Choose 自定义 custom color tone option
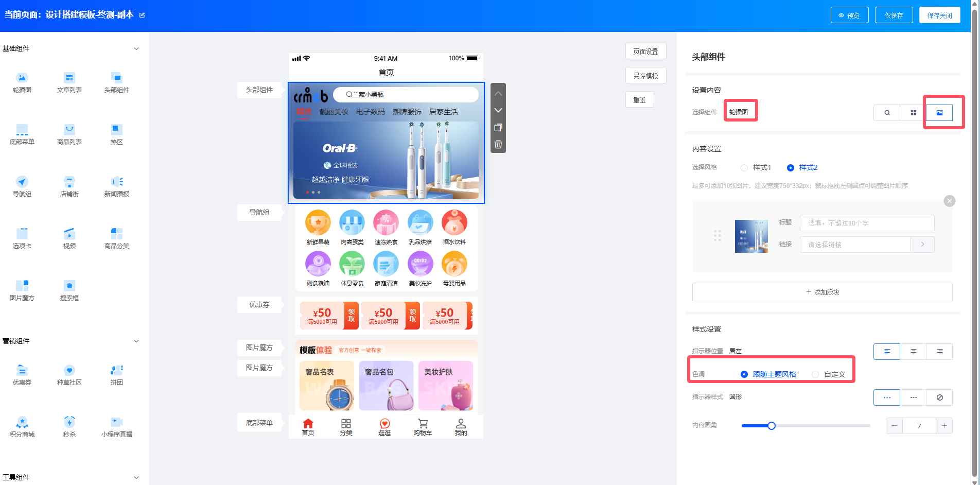 coord(815,374)
